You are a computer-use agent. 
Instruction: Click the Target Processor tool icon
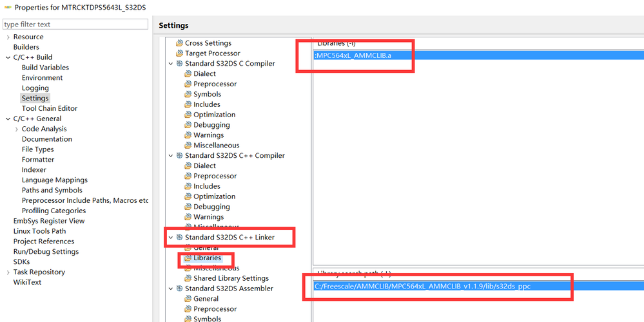[x=179, y=53]
